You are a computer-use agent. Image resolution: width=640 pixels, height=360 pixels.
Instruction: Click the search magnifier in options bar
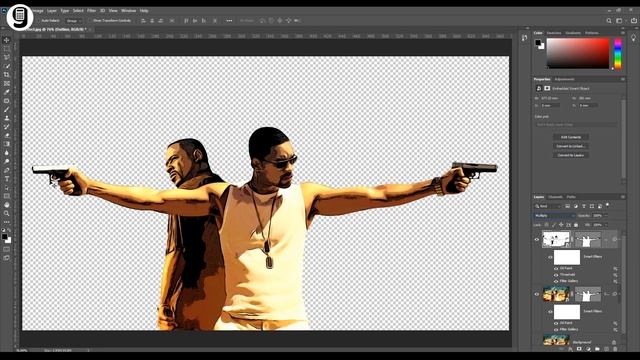(609, 20)
